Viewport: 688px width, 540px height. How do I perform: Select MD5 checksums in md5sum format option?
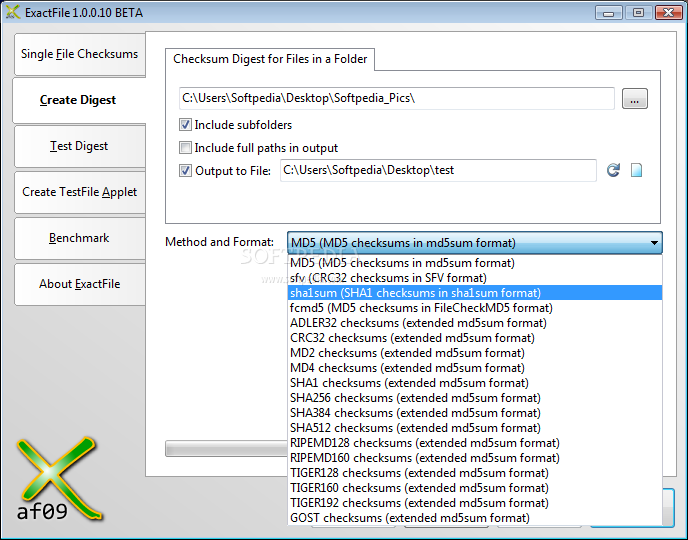click(475, 263)
